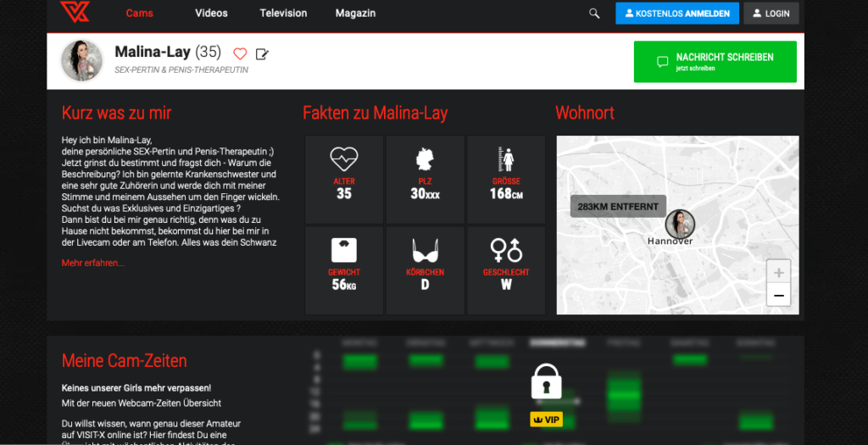Click the padlock over Cam-Zeiten schedule
The image size is (868, 445).
[x=546, y=383]
